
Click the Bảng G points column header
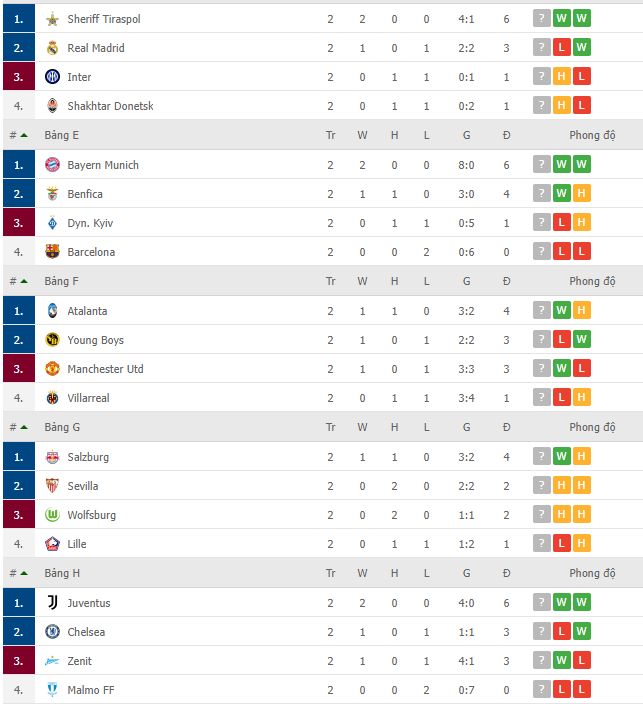click(x=506, y=427)
